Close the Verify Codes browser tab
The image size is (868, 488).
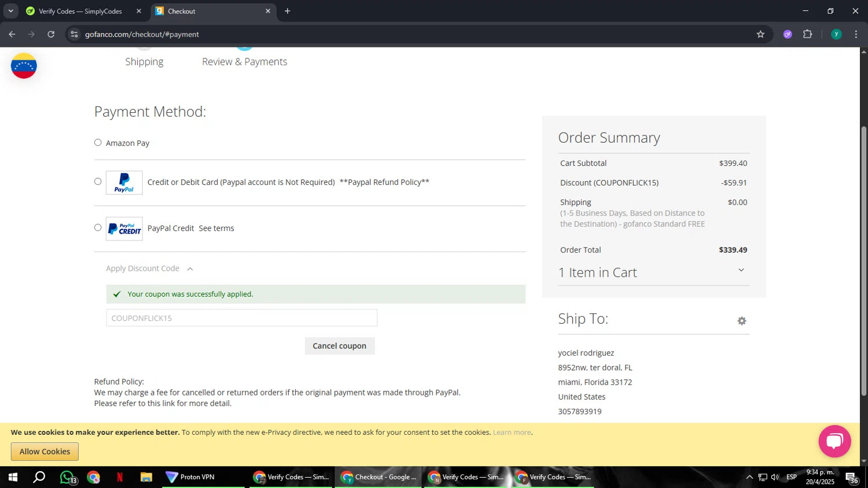(x=139, y=11)
